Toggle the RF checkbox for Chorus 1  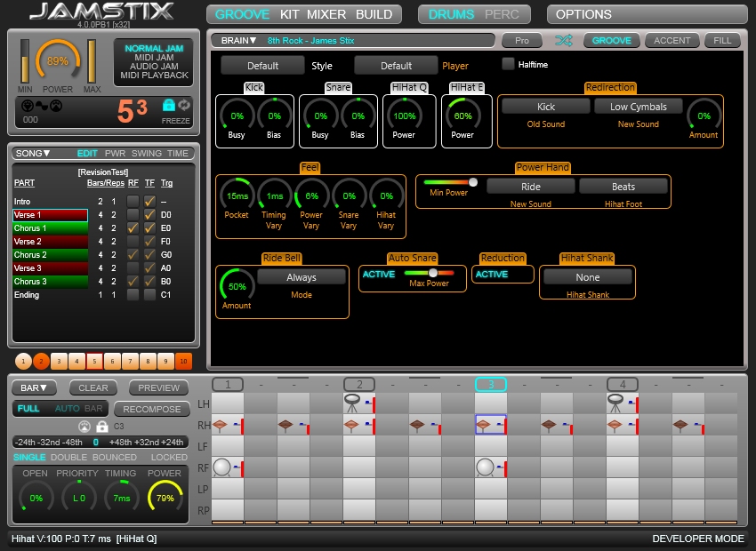133,228
